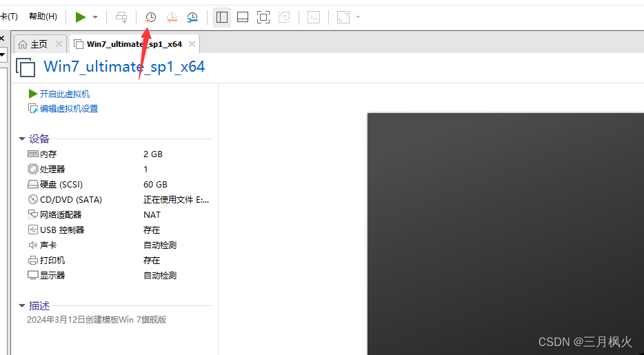Click the hard disk drive icon
The width and height of the screenshot is (644, 355).
pyautogui.click(x=33, y=185)
